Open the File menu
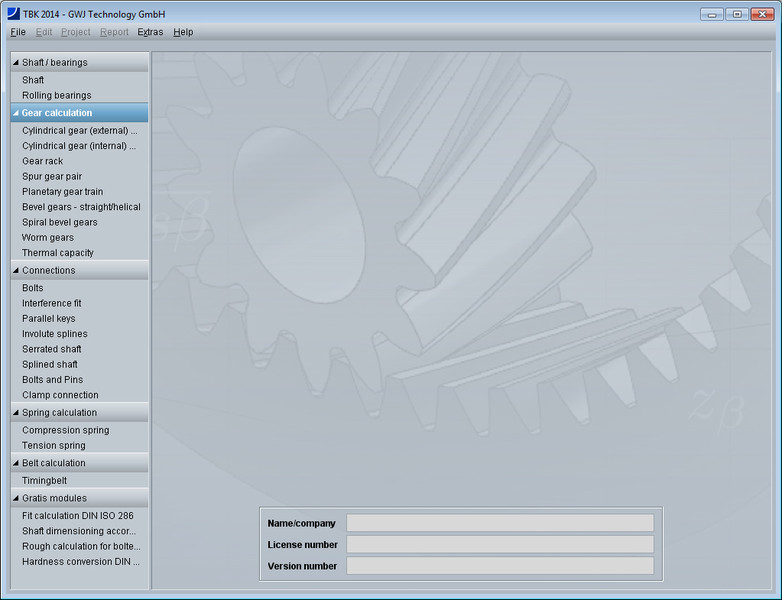The width and height of the screenshot is (782, 600). [x=18, y=32]
